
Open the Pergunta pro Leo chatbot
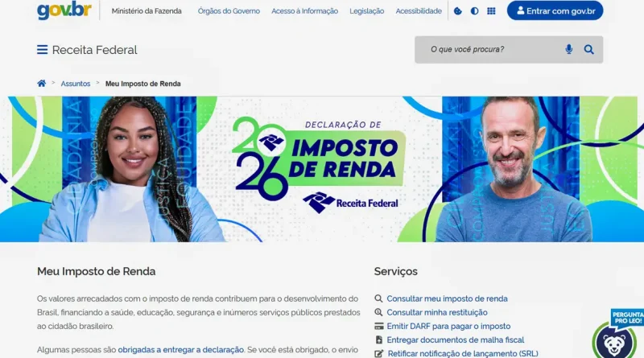tap(617, 334)
